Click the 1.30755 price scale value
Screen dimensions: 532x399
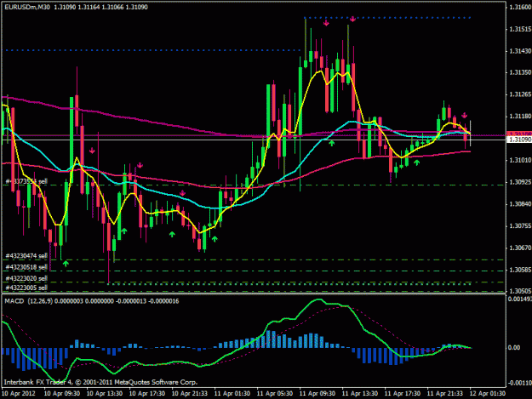519,225
